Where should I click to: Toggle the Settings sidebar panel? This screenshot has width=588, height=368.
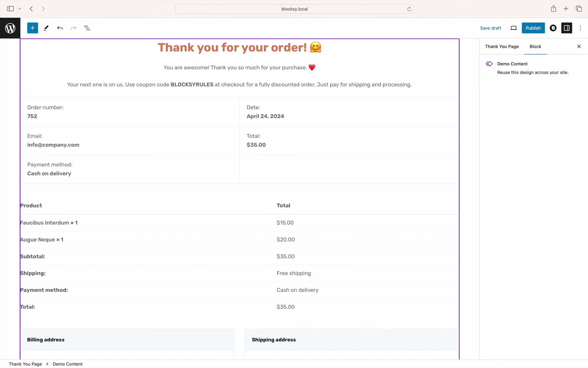[x=567, y=28]
